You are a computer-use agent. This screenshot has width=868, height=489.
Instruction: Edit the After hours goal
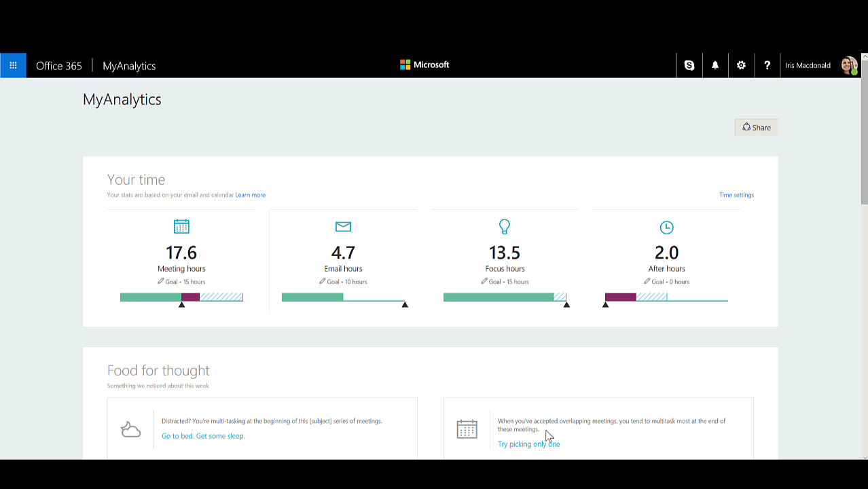point(647,281)
